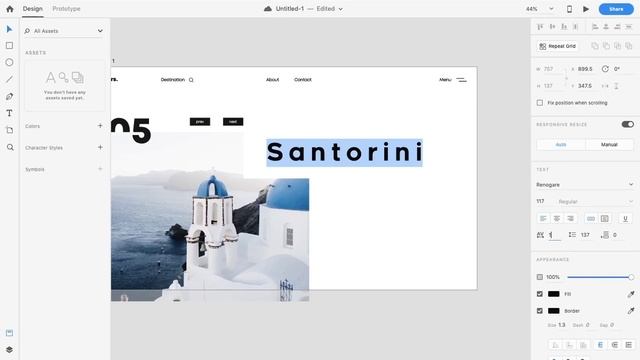Image resolution: width=640 pixels, height=360 pixels.
Task: Select the Pen tool
Action: pos(9,96)
